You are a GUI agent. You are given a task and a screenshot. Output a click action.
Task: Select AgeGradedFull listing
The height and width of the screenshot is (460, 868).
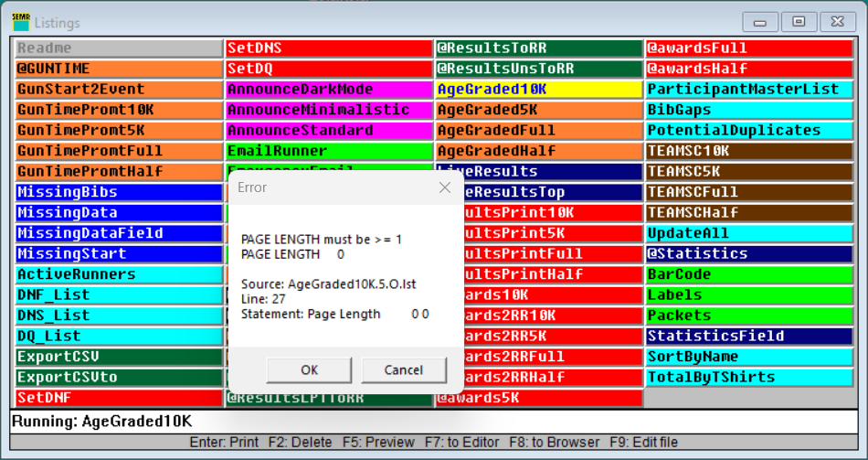coord(539,130)
